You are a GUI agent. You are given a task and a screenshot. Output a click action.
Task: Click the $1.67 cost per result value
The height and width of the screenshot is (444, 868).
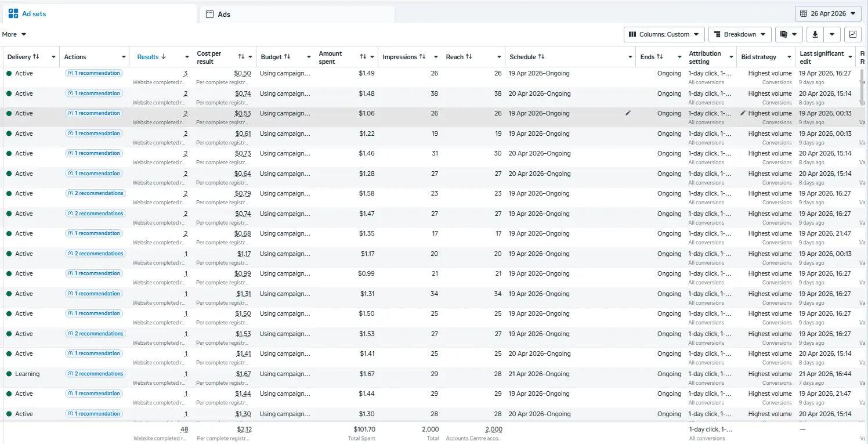point(243,374)
